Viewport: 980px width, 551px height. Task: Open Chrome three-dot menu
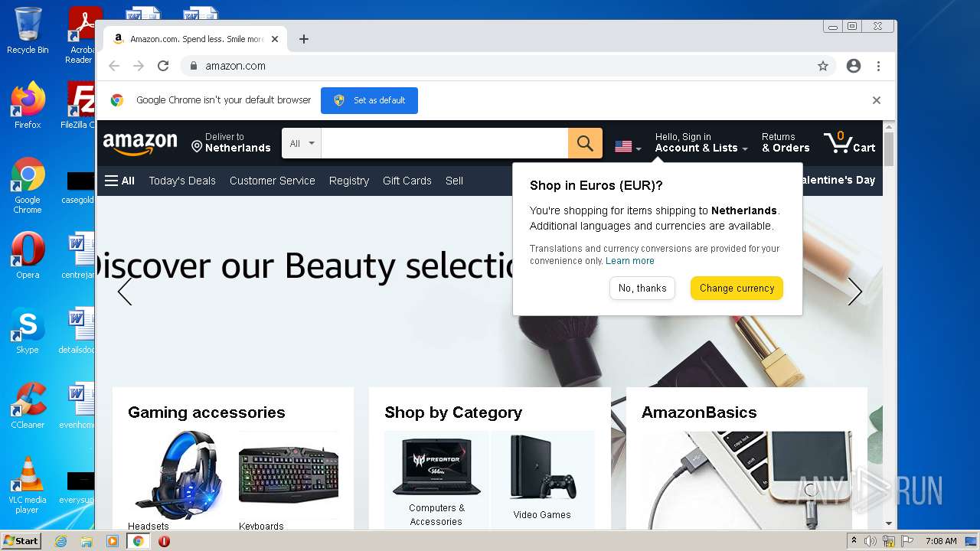(x=878, y=66)
